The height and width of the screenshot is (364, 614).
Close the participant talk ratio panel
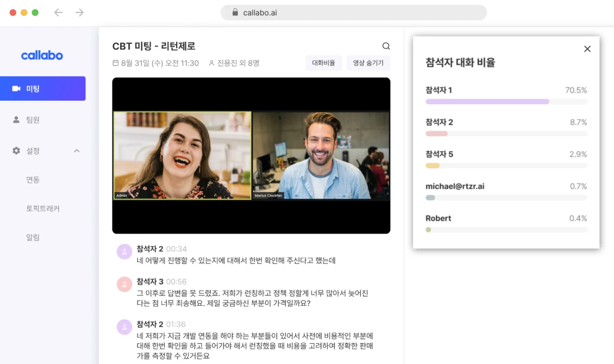(x=587, y=49)
